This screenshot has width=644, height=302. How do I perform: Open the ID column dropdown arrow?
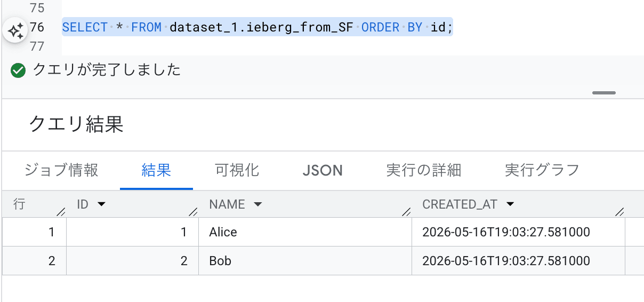[101, 204]
